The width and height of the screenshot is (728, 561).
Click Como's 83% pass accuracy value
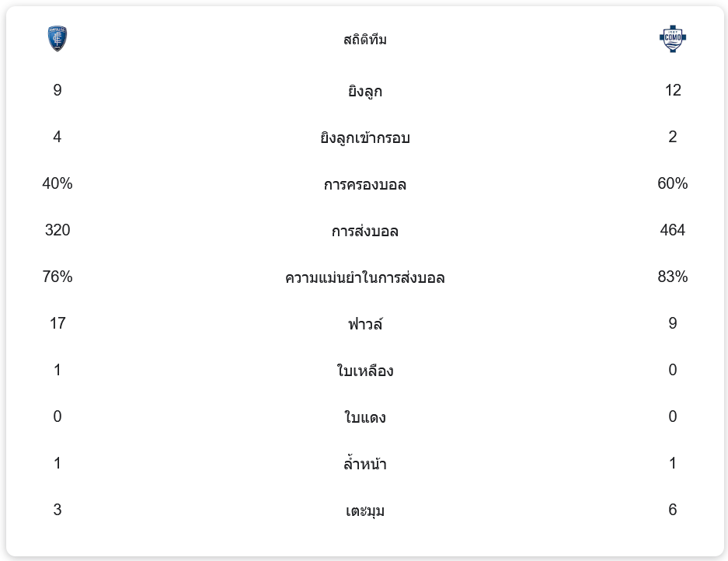click(x=672, y=277)
